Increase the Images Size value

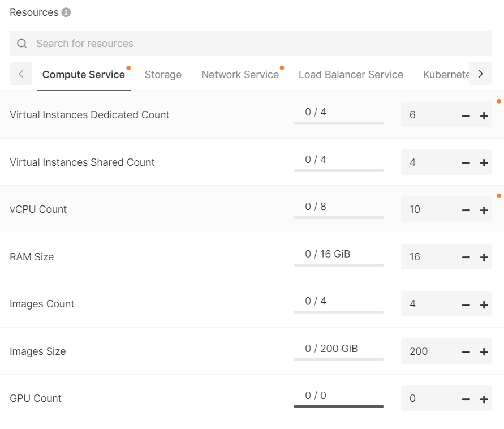click(484, 352)
